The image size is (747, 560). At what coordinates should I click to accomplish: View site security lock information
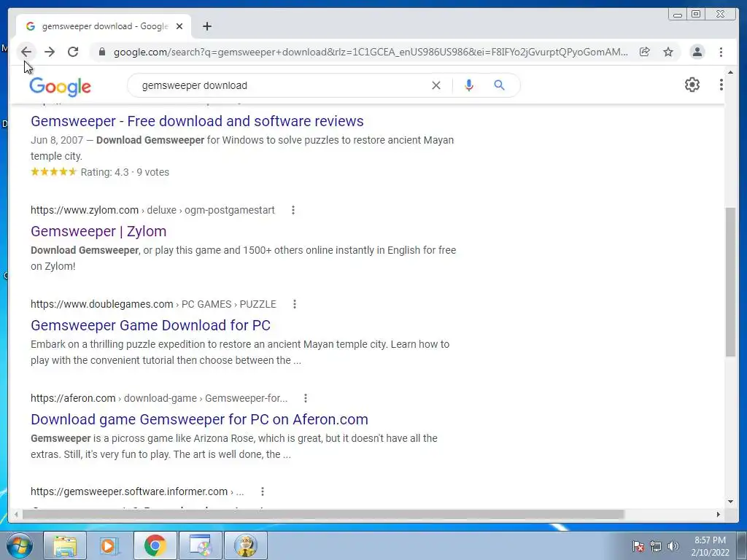tap(101, 52)
